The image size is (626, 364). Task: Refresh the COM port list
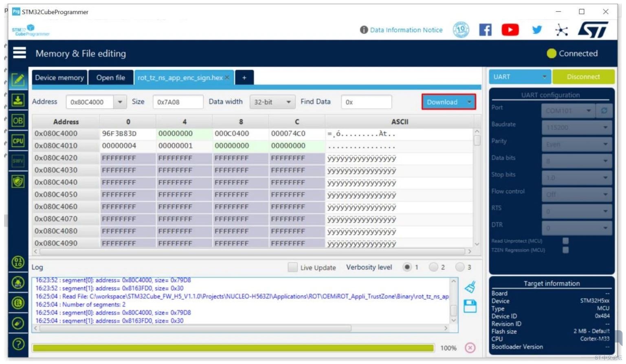pyautogui.click(x=604, y=111)
